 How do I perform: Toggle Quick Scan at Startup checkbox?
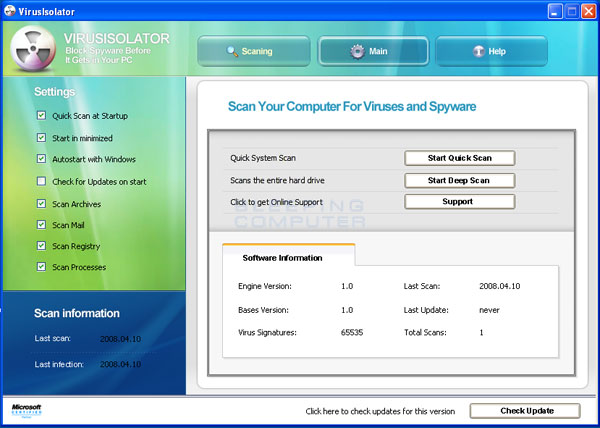point(41,116)
